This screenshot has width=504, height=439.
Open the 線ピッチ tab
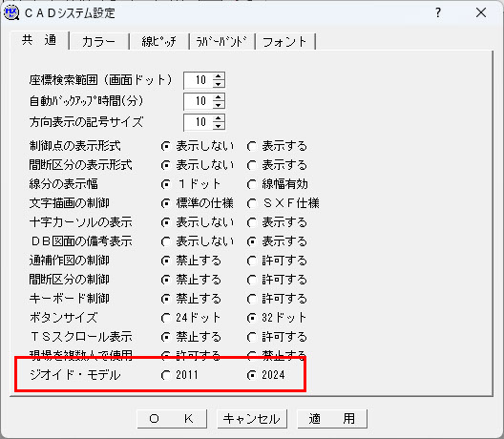click(x=158, y=42)
